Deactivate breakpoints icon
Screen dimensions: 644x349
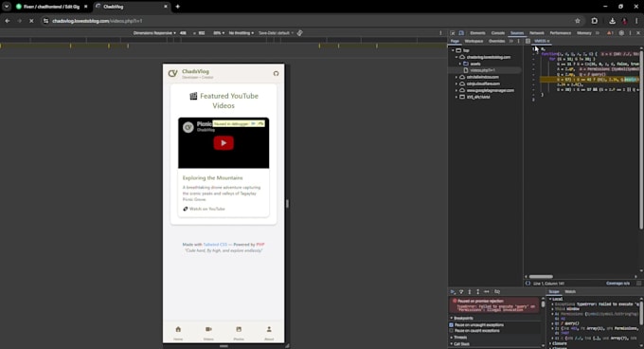(497, 291)
